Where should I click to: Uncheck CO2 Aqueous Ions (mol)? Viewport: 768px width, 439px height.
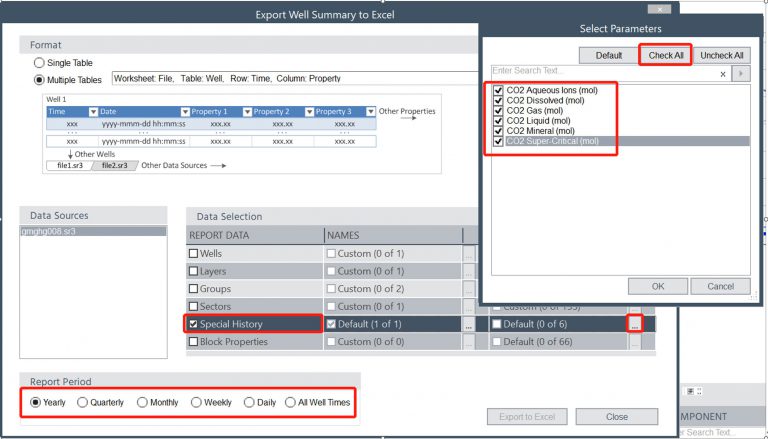[x=499, y=90]
